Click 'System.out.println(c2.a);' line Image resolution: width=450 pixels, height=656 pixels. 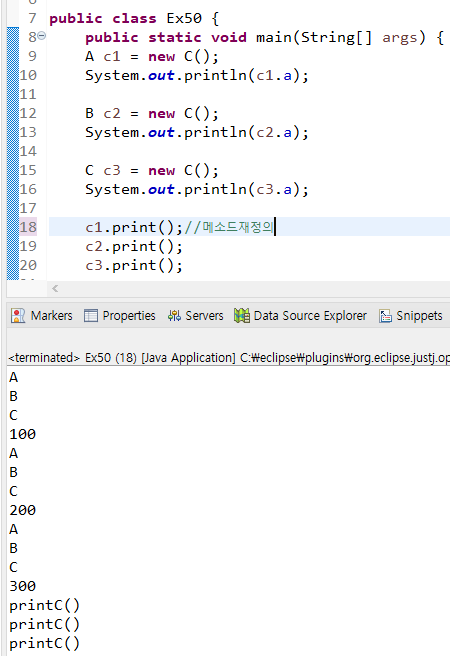(x=197, y=132)
